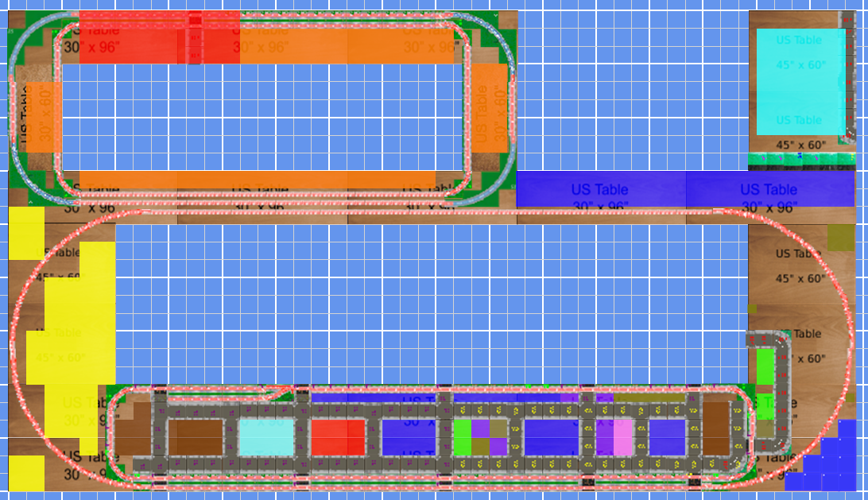This screenshot has height=500, width=868.
Task: Click the gray road curve of the small right loop
Action: click(x=783, y=340)
